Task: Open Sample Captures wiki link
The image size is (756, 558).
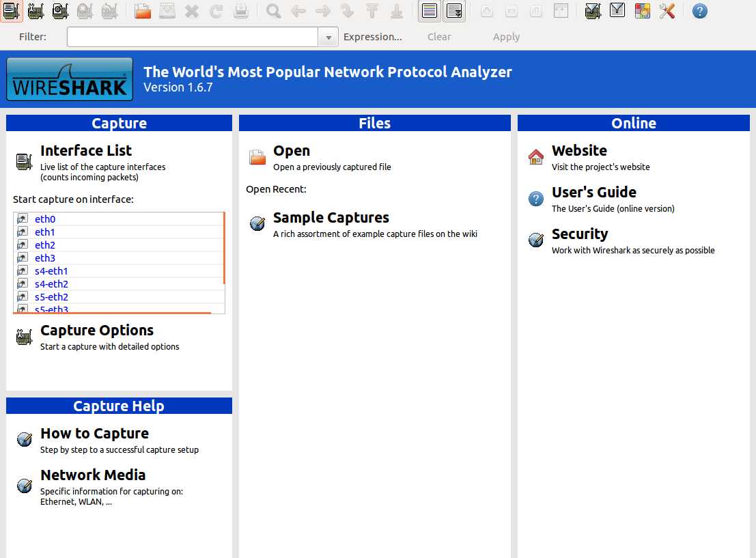Action: (331, 217)
